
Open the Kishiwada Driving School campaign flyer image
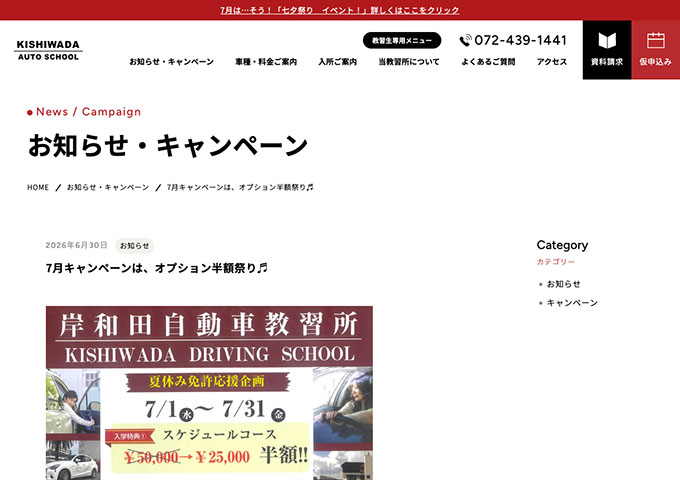coord(209,393)
